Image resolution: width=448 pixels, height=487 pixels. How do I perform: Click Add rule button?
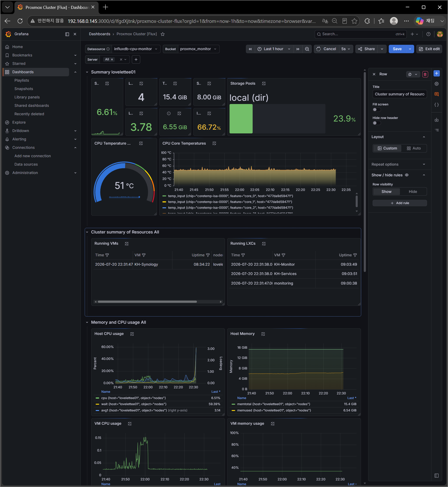[x=399, y=203]
